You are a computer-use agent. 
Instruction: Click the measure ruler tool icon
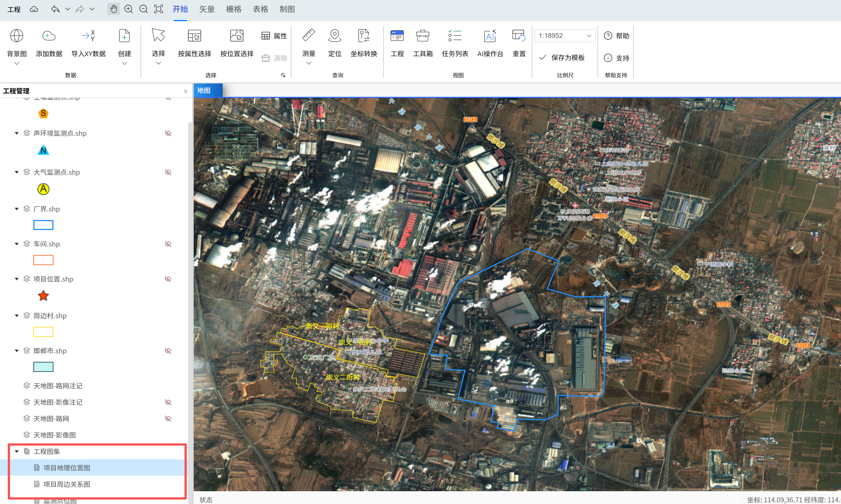point(309,36)
